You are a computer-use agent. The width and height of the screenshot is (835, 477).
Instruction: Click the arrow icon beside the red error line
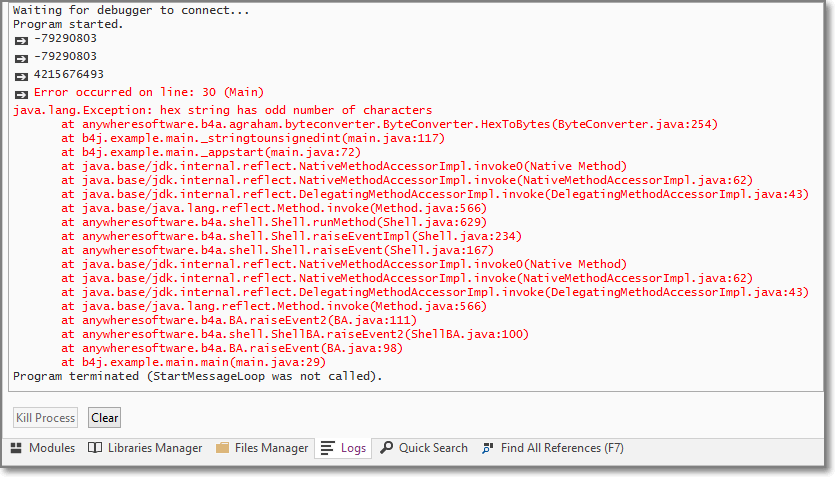[x=20, y=93]
